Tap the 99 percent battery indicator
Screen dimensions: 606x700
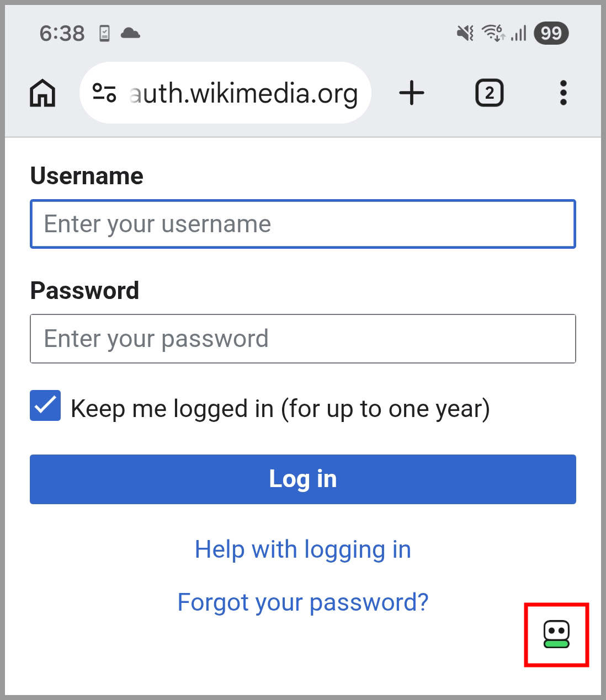point(550,33)
